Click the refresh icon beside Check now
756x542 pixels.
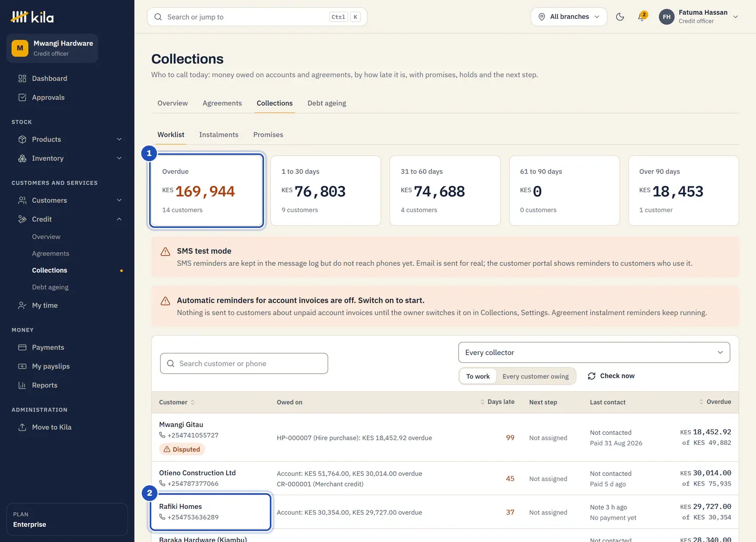[x=592, y=376]
